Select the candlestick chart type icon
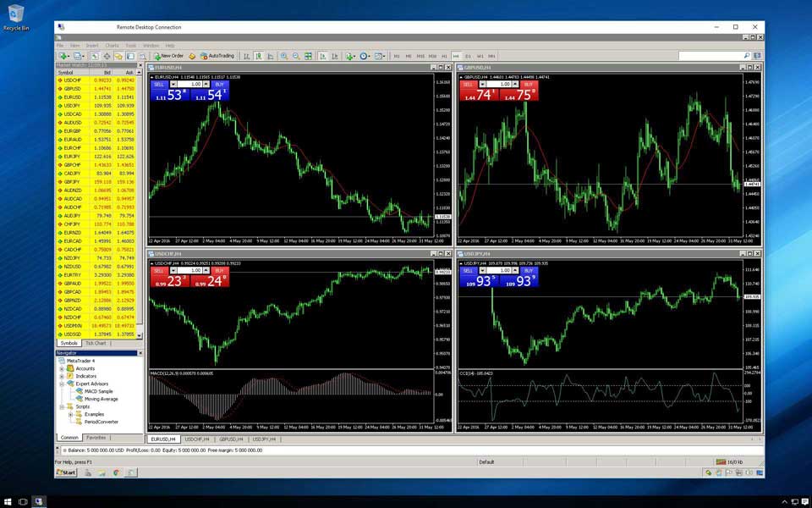This screenshot has height=508, width=812. tap(258, 56)
